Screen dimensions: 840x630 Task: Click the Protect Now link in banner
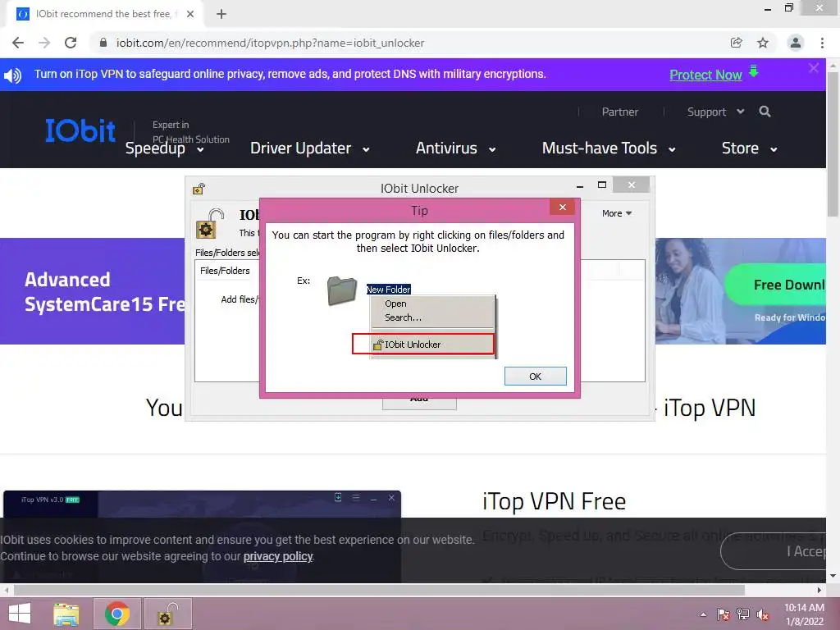tap(705, 75)
